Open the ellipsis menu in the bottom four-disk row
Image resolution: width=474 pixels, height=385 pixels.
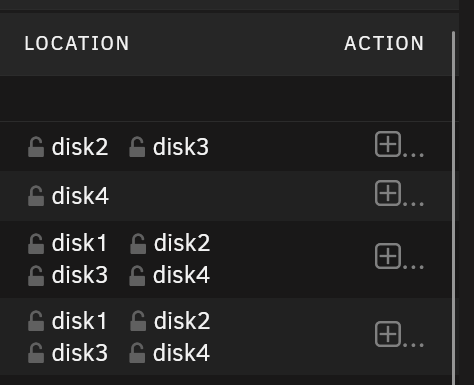point(413,345)
